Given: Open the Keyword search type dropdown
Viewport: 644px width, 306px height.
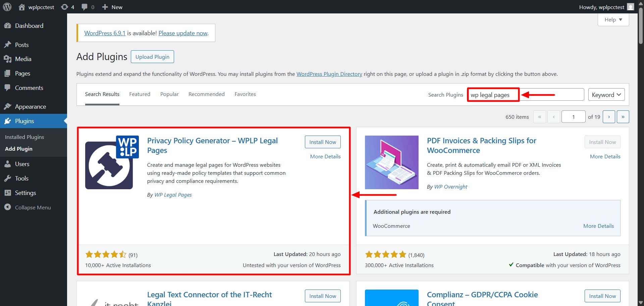Looking at the screenshot, I should click(x=606, y=95).
